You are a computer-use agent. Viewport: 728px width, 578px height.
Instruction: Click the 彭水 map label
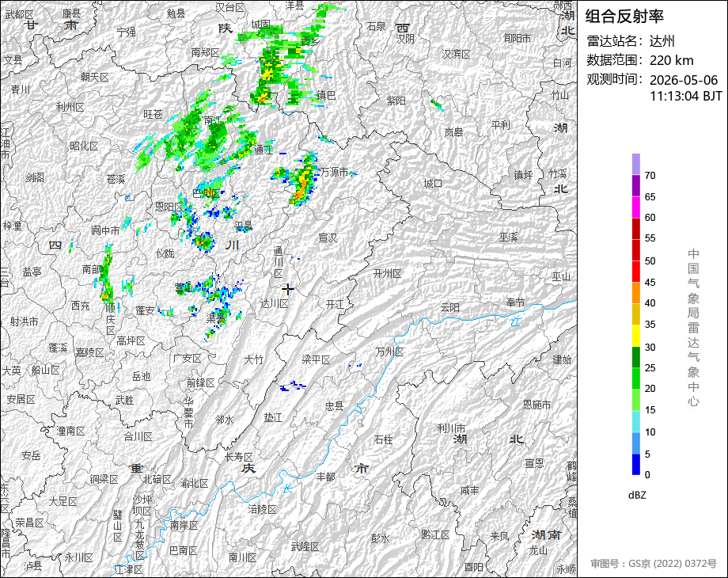coord(381,538)
